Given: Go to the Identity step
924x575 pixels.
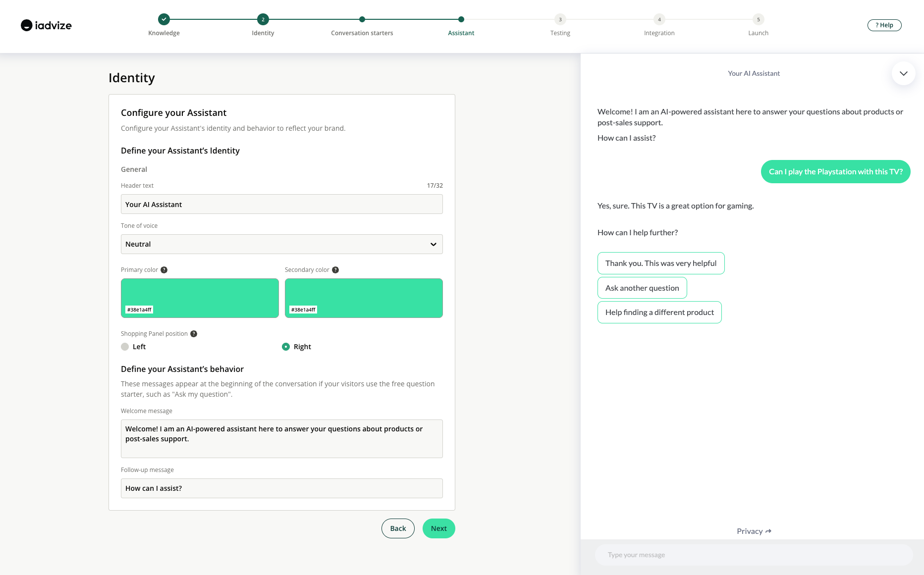Looking at the screenshot, I should (263, 19).
